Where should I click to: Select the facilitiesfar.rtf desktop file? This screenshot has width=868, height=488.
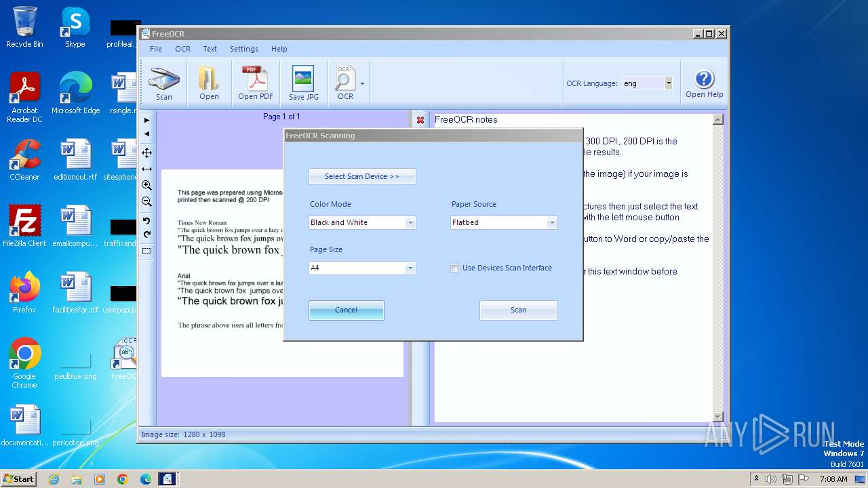click(75, 293)
